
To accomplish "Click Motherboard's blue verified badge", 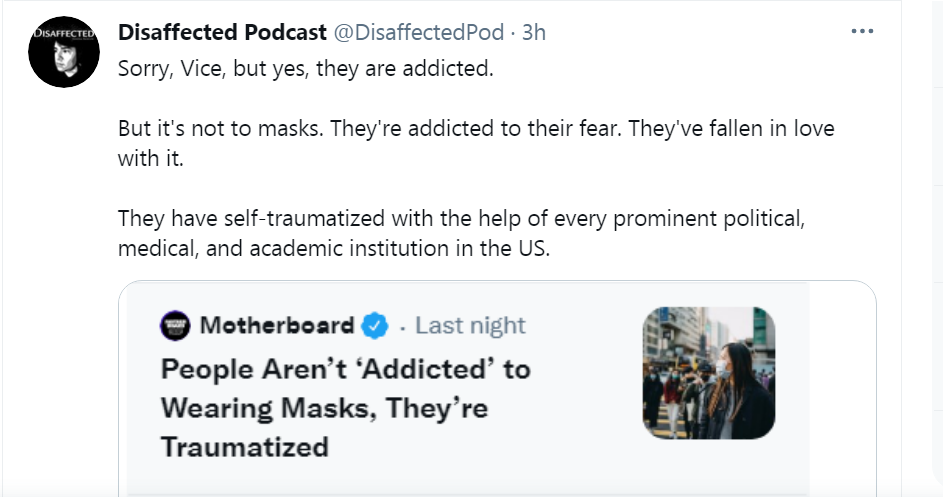I will 375,325.
